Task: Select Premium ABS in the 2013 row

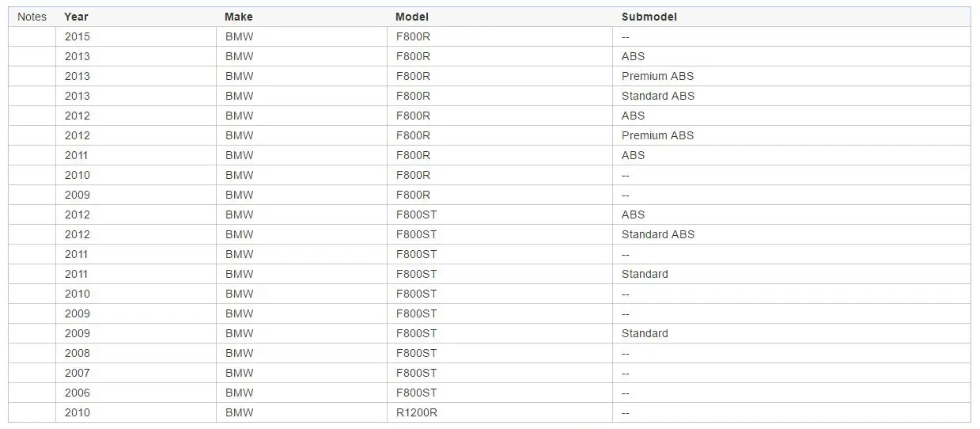Action: [657, 76]
